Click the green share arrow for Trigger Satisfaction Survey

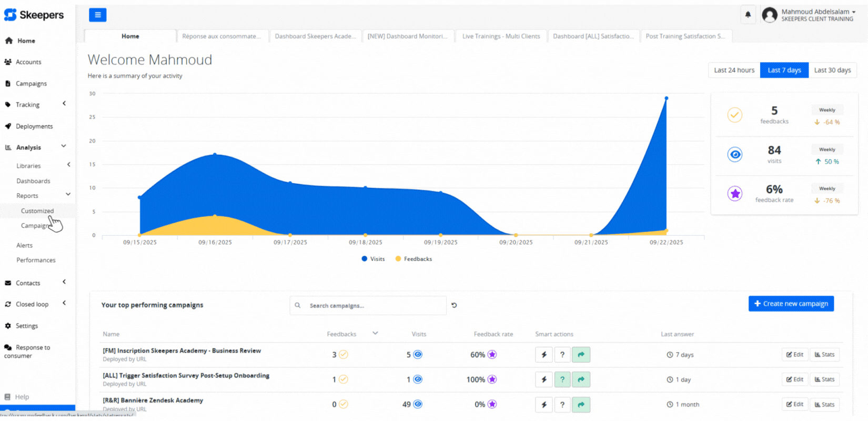[x=581, y=379]
